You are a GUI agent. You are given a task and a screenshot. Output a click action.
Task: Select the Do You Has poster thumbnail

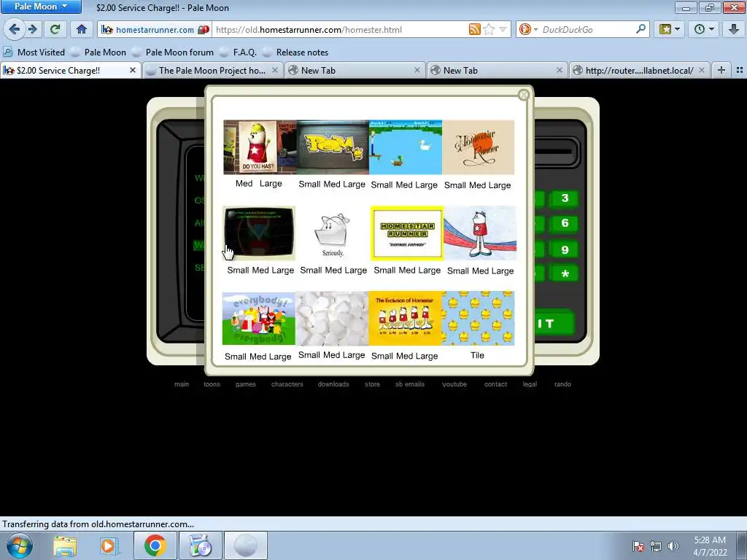260,147
